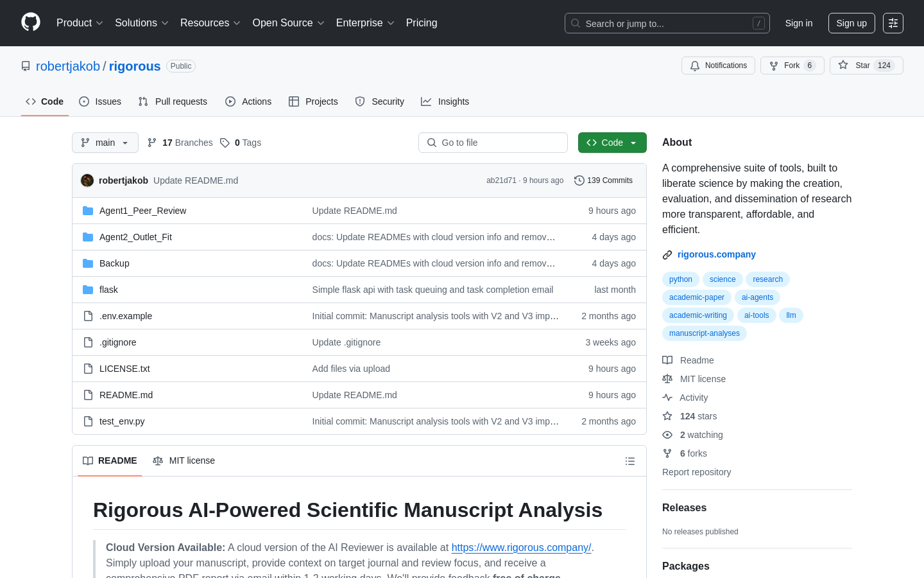Open the Backup folder
924x578 pixels.
[x=114, y=263]
